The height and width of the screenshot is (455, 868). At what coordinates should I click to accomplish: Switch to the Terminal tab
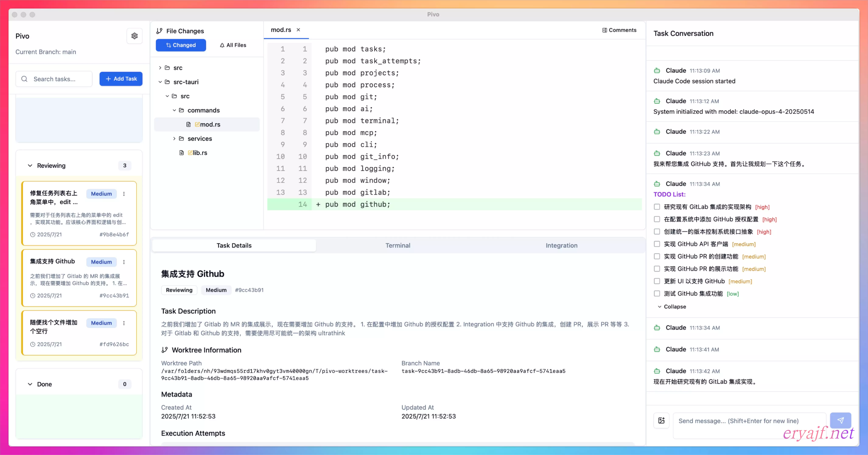tap(398, 245)
